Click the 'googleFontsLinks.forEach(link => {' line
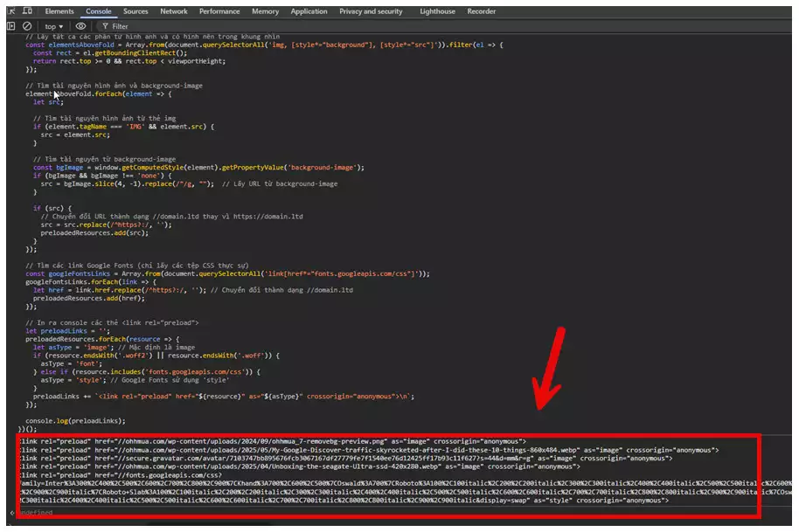 [91, 281]
